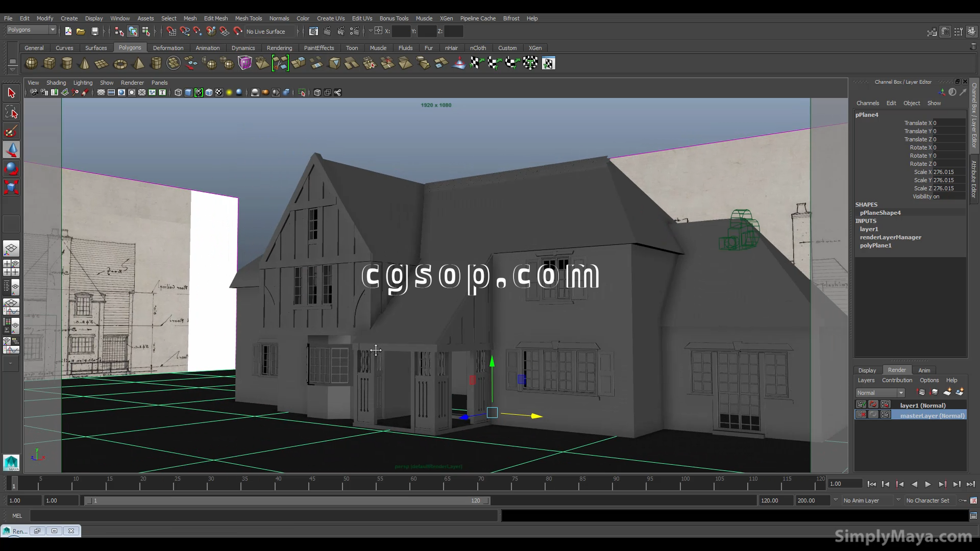This screenshot has height=551, width=980.
Task: Activate the Move tool in toolbox
Action: (11, 149)
